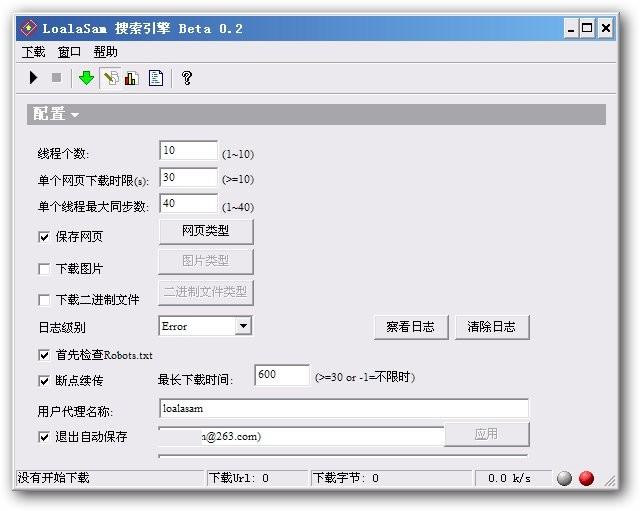Click the green down arrow icon
This screenshot has height=511, width=640.
pos(87,78)
